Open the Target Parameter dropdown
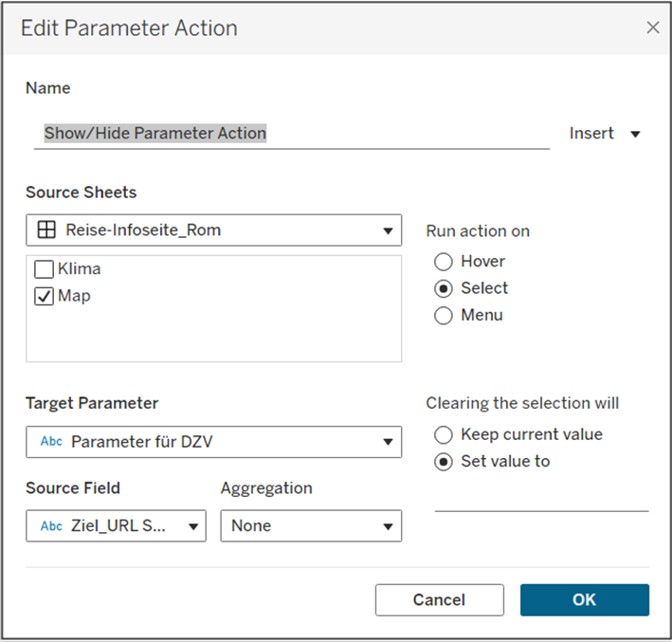This screenshot has width=672, height=642. (x=387, y=442)
